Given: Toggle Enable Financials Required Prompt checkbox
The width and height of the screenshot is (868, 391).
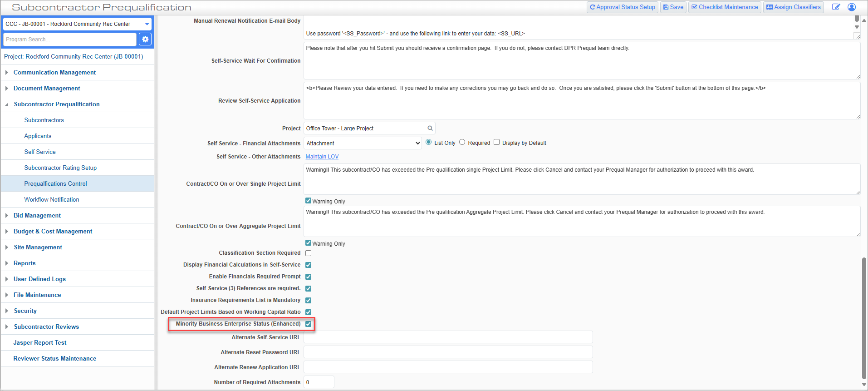Looking at the screenshot, I should click(x=308, y=277).
